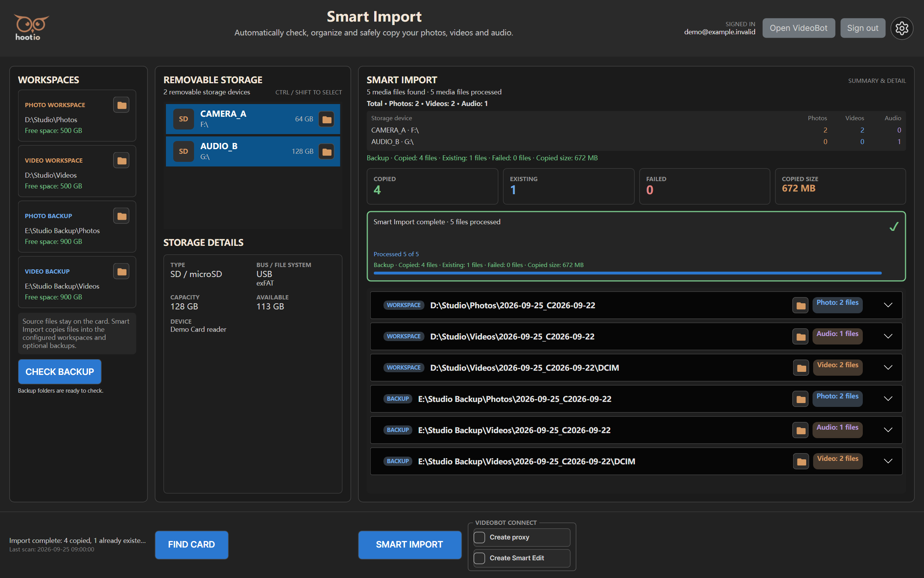Image resolution: width=924 pixels, height=578 pixels.
Task: Open folder D:\Studio\Photos\2026-09-25_C2026-09-22
Action: pos(800,306)
